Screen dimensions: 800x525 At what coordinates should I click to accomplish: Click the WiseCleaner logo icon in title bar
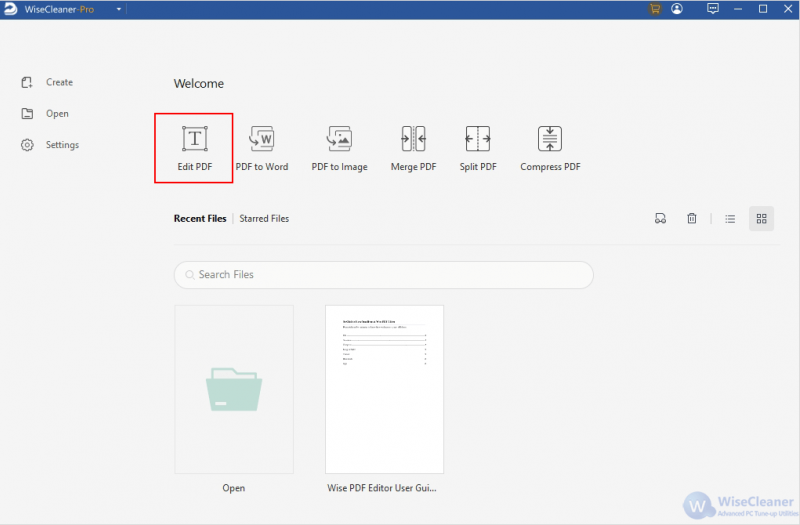click(10, 9)
